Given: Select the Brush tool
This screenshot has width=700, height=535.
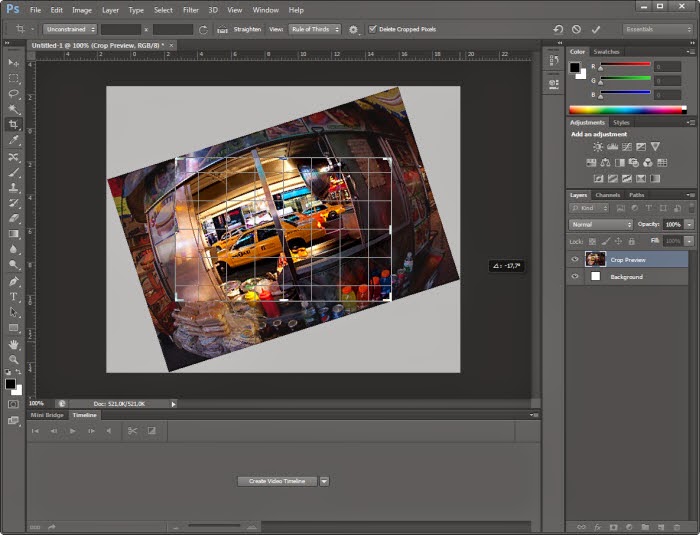Looking at the screenshot, I should pyautogui.click(x=13, y=172).
